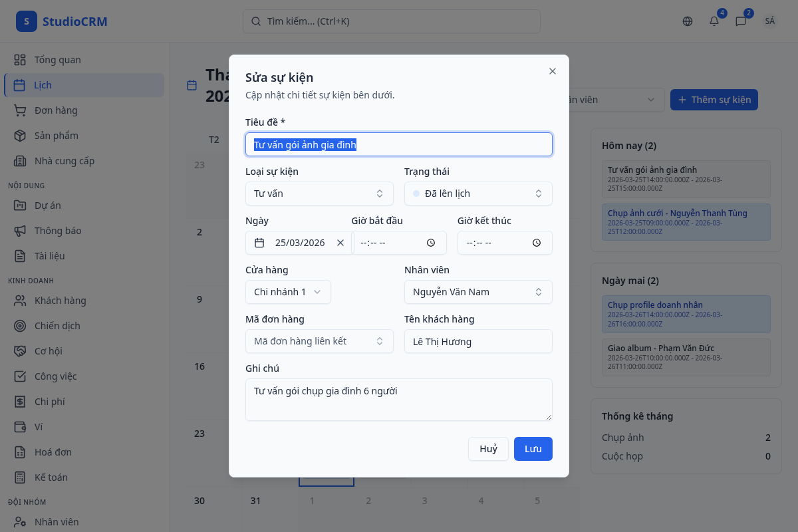Screen dimensions: 798x532
Task: Click the Huỷ button
Action: [488, 449]
